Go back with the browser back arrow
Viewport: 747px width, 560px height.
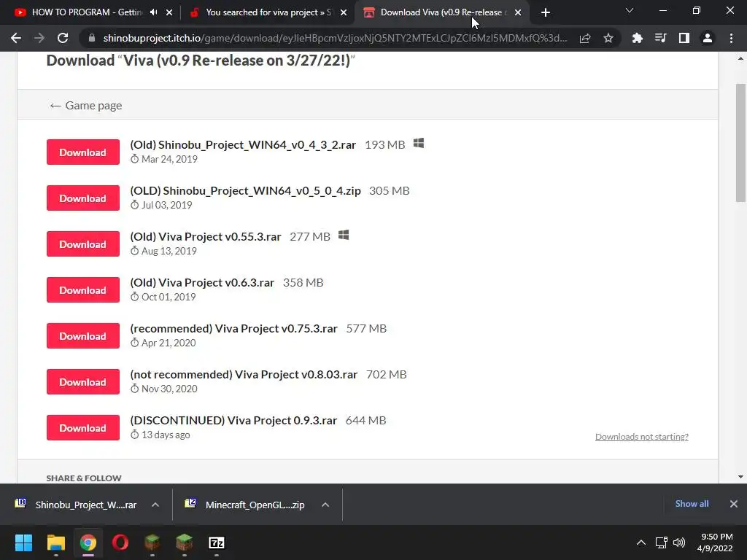(16, 38)
